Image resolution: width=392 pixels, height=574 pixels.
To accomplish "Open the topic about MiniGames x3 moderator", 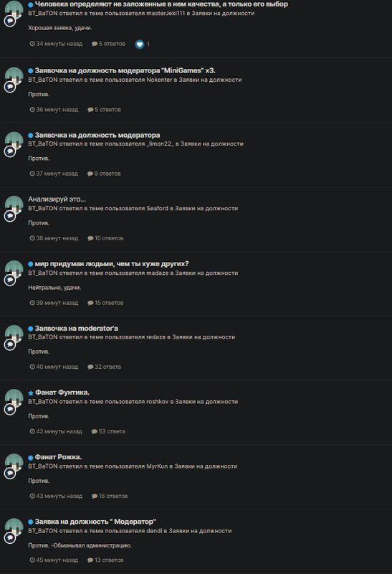I will (x=125, y=70).
